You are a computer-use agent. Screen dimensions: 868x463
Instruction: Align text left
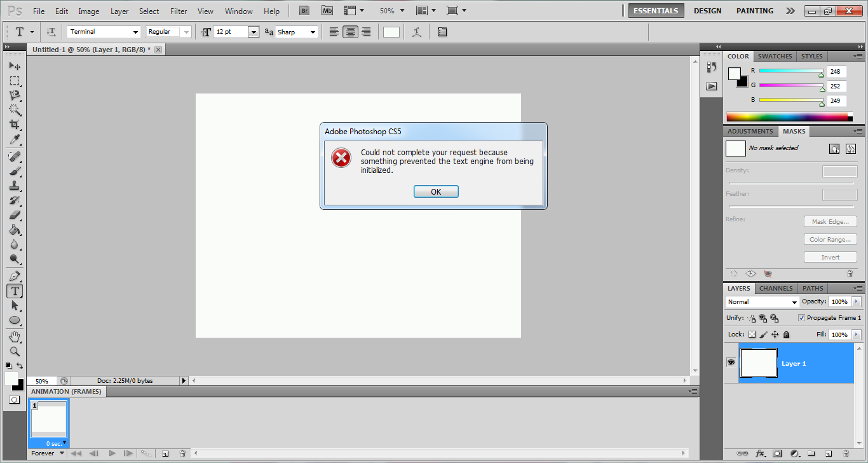point(334,32)
